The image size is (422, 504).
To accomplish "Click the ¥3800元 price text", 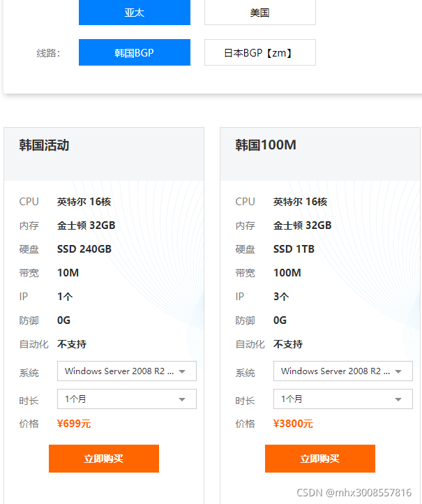I will click(x=293, y=424).
